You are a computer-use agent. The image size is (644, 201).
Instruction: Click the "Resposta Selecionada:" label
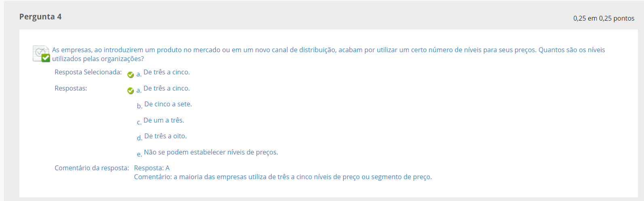click(x=88, y=72)
